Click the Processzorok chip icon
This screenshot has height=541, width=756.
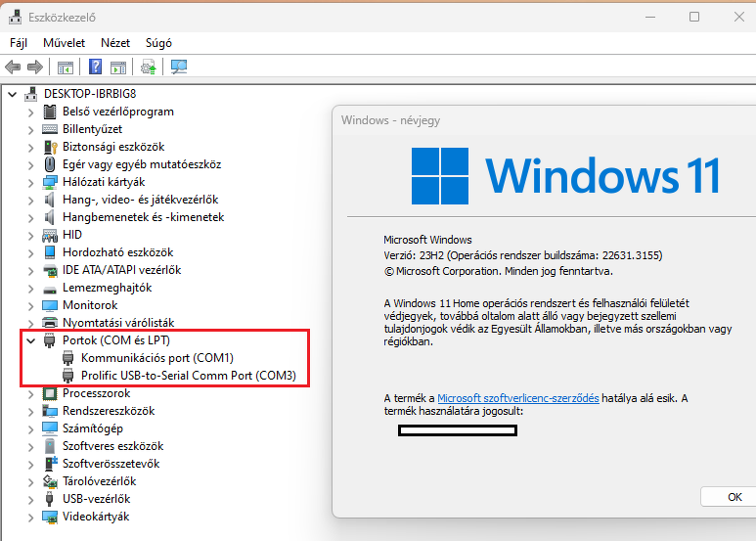[49, 393]
